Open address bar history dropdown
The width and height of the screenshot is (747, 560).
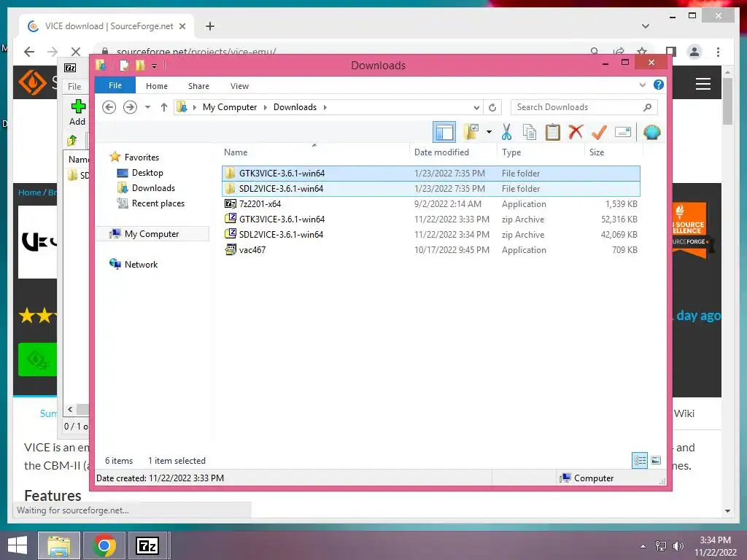pyautogui.click(x=476, y=108)
